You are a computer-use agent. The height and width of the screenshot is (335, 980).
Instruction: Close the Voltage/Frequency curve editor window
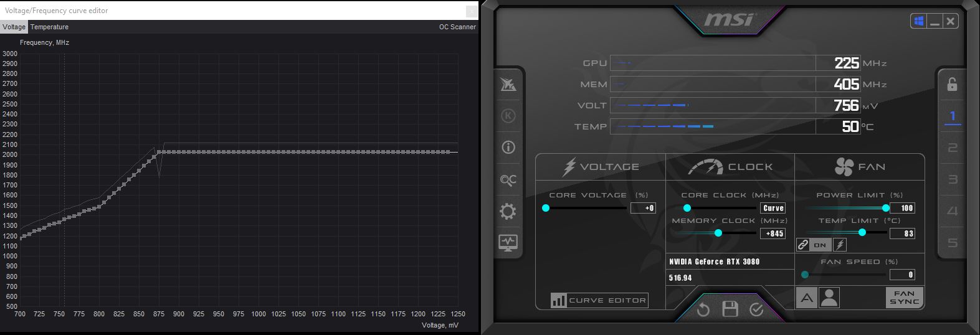471,11
